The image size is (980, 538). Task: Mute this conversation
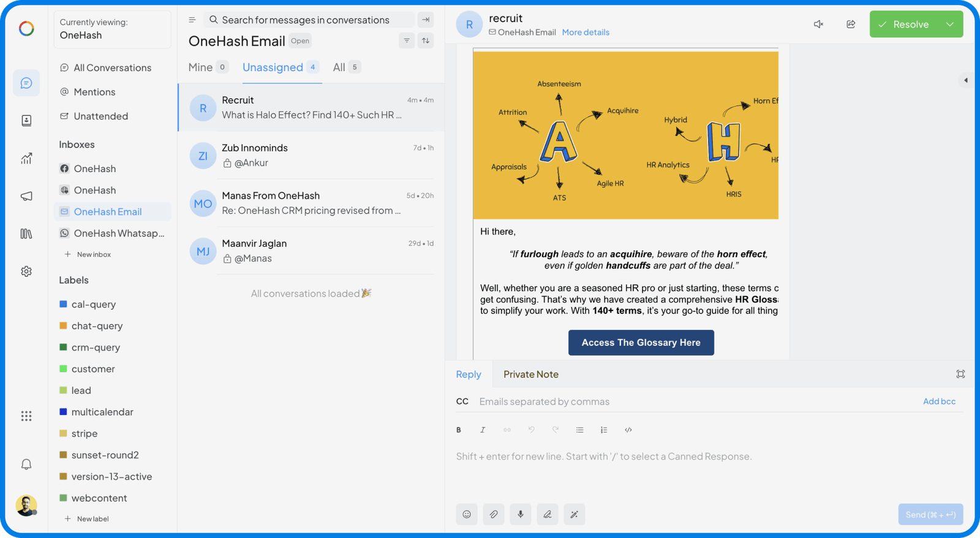818,24
